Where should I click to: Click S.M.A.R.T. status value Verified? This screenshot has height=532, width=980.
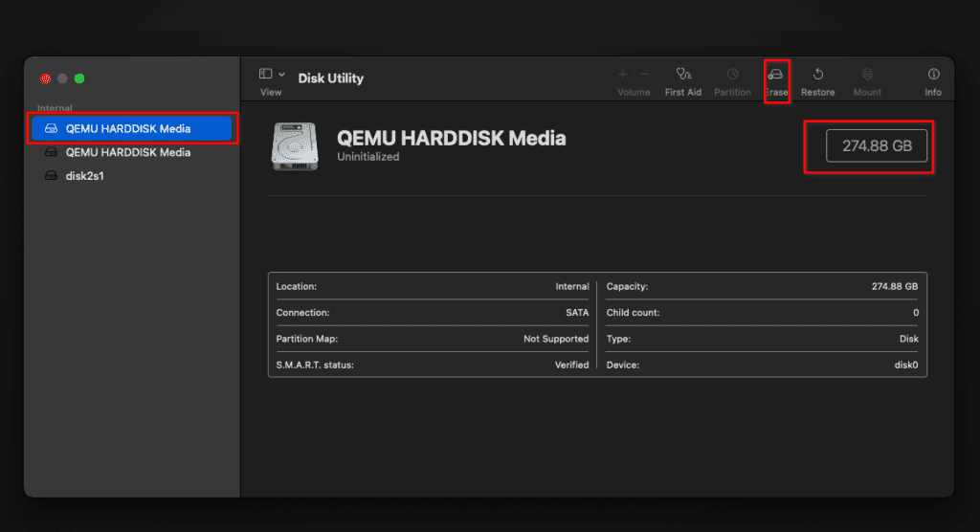click(x=571, y=366)
